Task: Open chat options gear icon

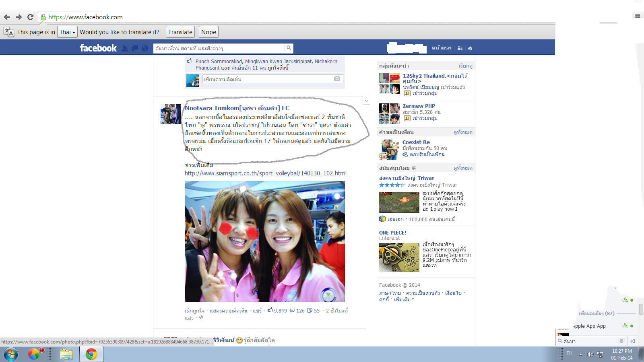Action: (x=621, y=341)
